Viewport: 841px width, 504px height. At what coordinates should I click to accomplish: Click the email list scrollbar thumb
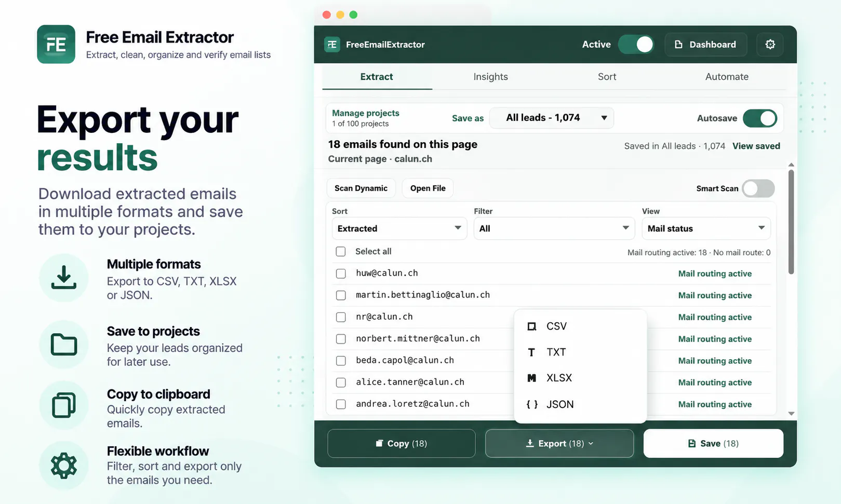click(791, 222)
